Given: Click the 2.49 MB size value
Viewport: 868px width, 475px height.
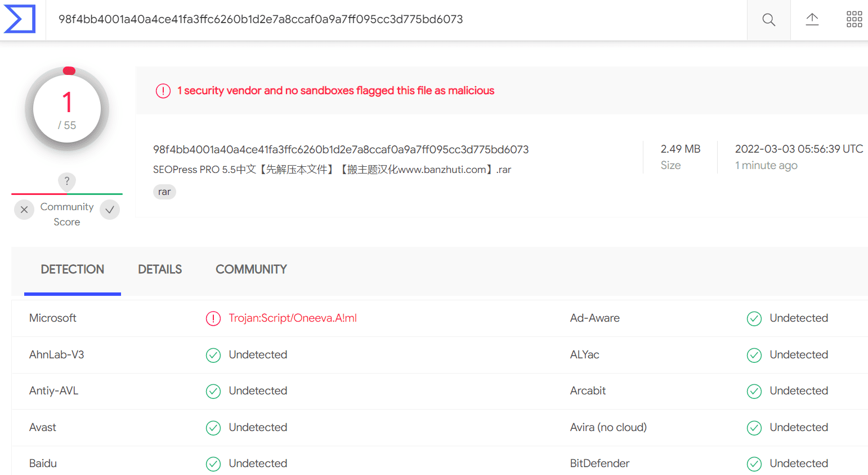Looking at the screenshot, I should tap(681, 149).
